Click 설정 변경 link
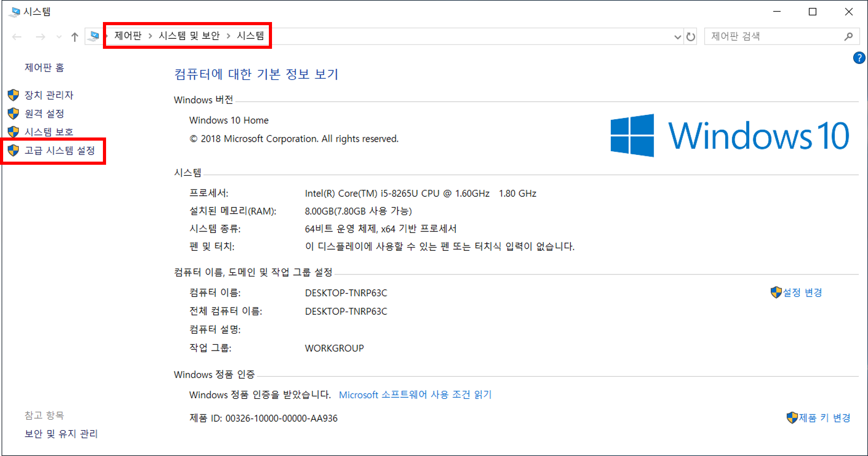868x456 pixels. [802, 292]
